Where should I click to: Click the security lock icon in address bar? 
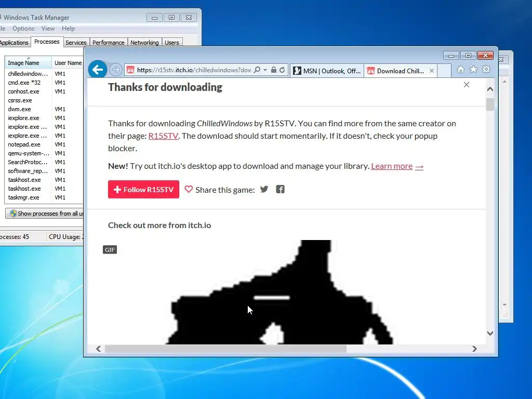pyautogui.click(x=273, y=70)
